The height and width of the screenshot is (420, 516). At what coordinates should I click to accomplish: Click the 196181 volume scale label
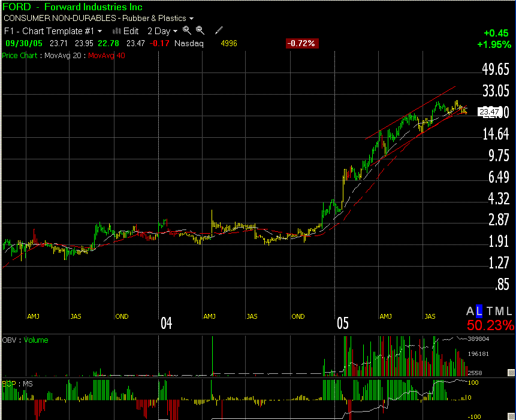(x=478, y=354)
